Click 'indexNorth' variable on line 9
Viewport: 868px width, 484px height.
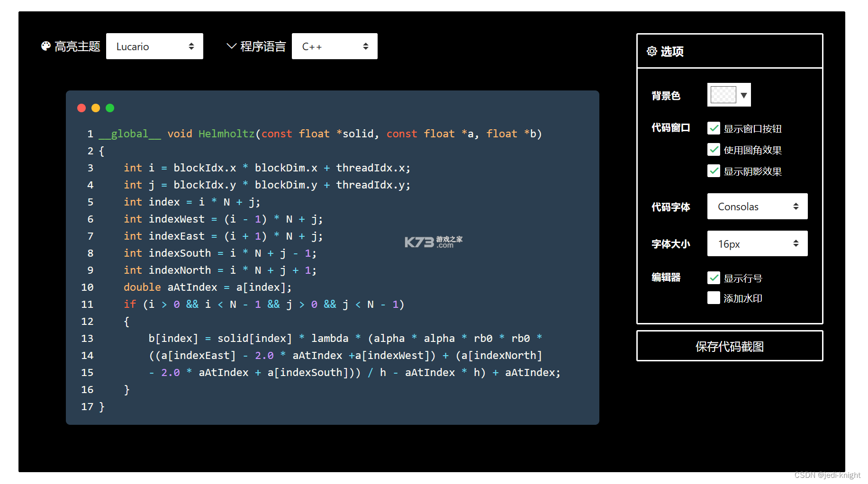[x=180, y=270]
